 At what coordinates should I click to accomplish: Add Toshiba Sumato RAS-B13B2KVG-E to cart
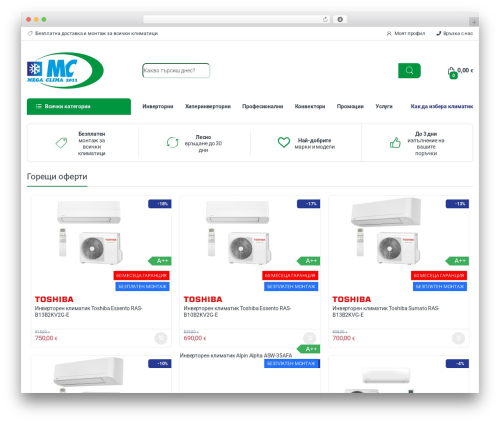(458, 338)
